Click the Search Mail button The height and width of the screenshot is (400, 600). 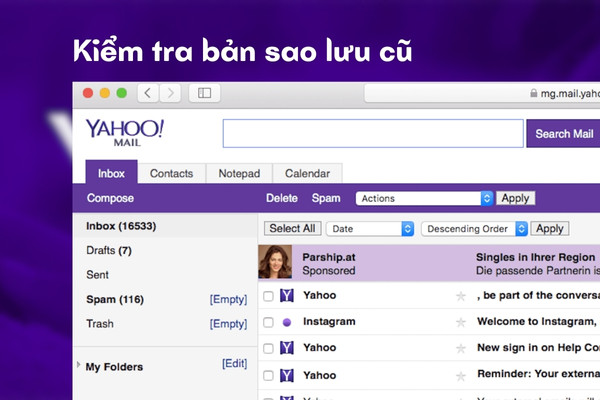point(563,134)
